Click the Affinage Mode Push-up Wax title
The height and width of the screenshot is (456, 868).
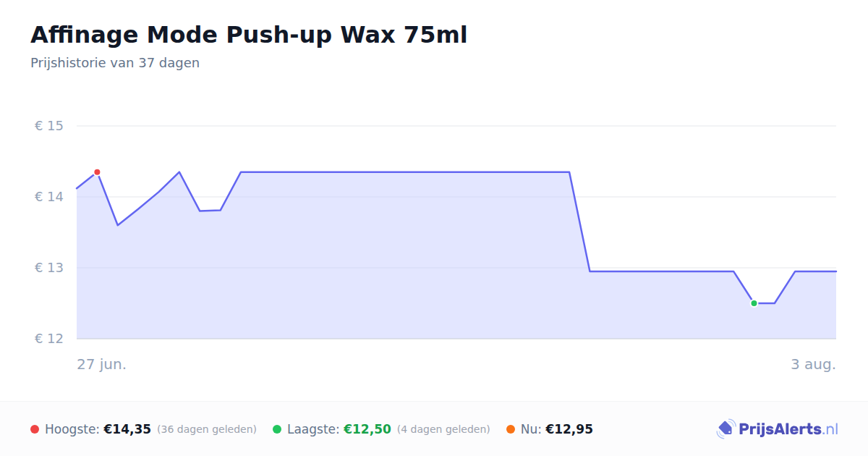tap(249, 35)
